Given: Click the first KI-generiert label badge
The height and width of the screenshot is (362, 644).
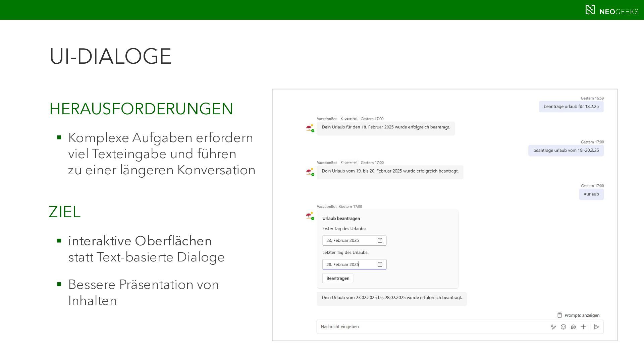Looking at the screenshot, I should (349, 119).
